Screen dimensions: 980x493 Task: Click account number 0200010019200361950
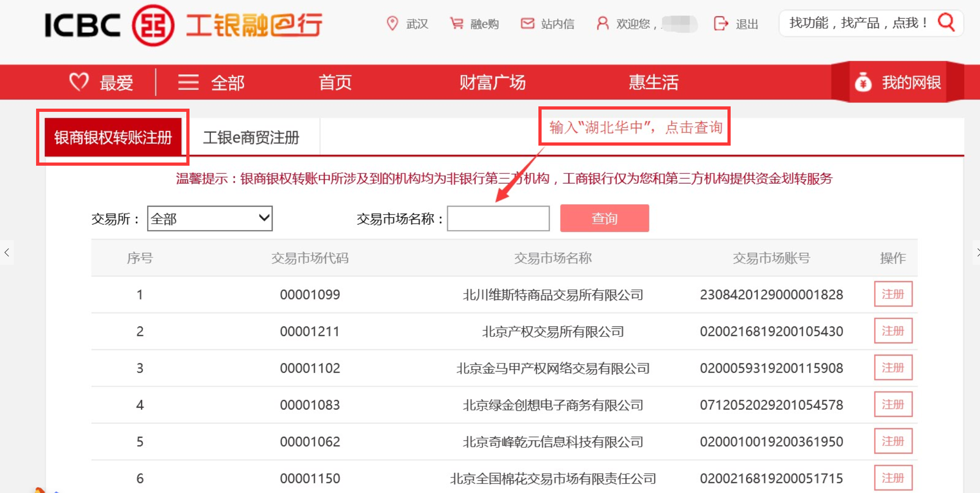tap(771, 441)
